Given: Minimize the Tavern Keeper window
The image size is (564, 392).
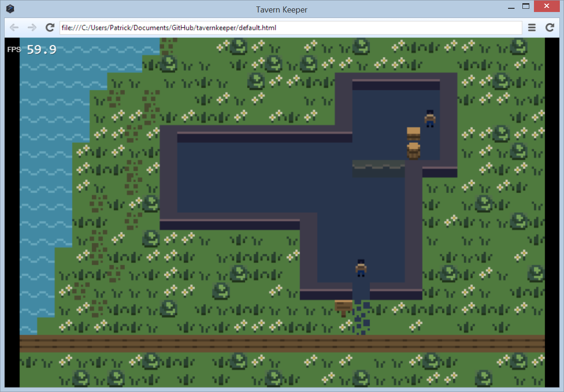Looking at the screenshot, I should [511, 8].
